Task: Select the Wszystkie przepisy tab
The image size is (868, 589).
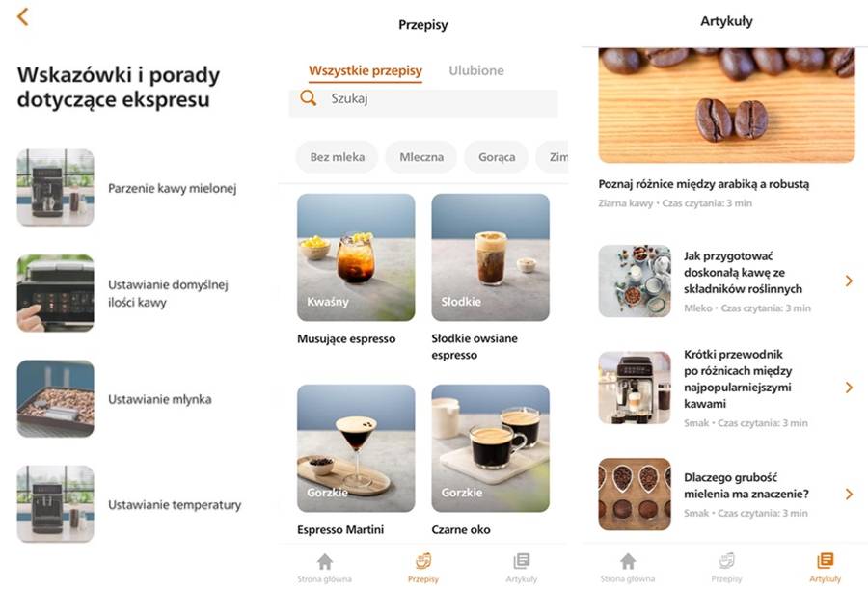Action: pos(366,71)
